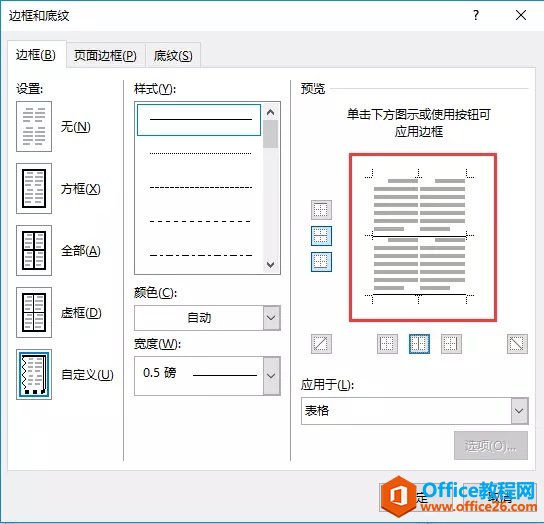Click the 自动 color value field
544x524 pixels.
click(x=199, y=318)
